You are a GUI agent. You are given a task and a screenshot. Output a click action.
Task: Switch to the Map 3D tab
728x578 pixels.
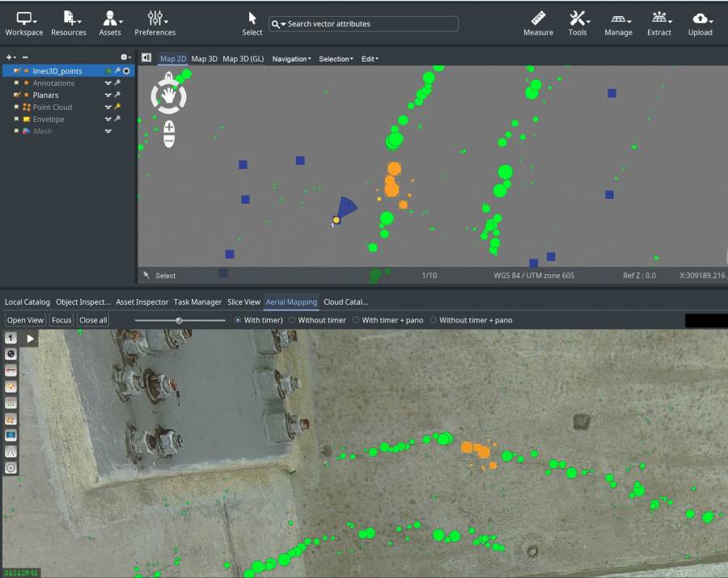coord(205,59)
